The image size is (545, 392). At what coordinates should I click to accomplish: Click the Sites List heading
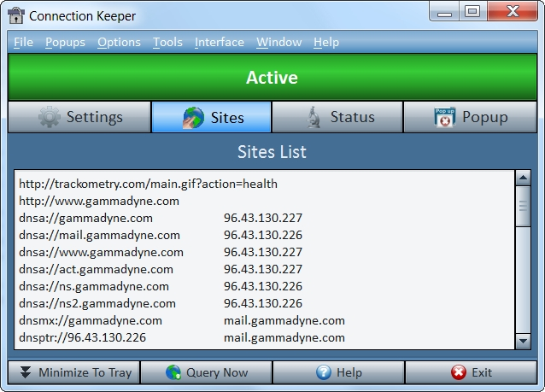point(272,152)
